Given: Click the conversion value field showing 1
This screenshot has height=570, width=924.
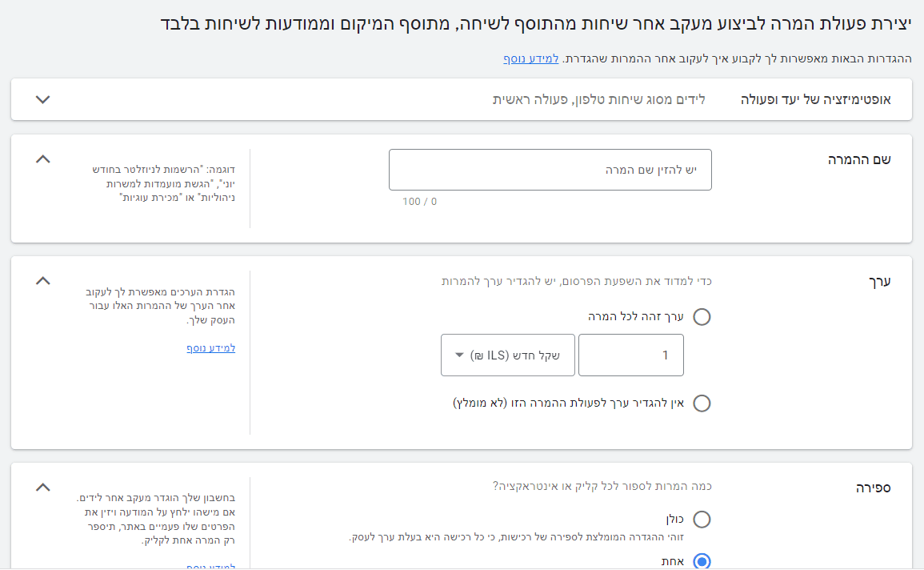Looking at the screenshot, I should click(x=631, y=355).
